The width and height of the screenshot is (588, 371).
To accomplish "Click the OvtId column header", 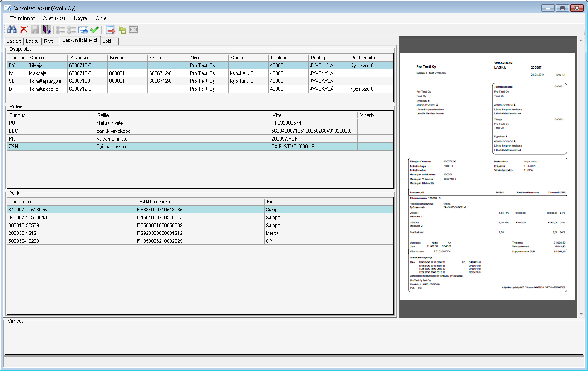I will (x=168, y=58).
